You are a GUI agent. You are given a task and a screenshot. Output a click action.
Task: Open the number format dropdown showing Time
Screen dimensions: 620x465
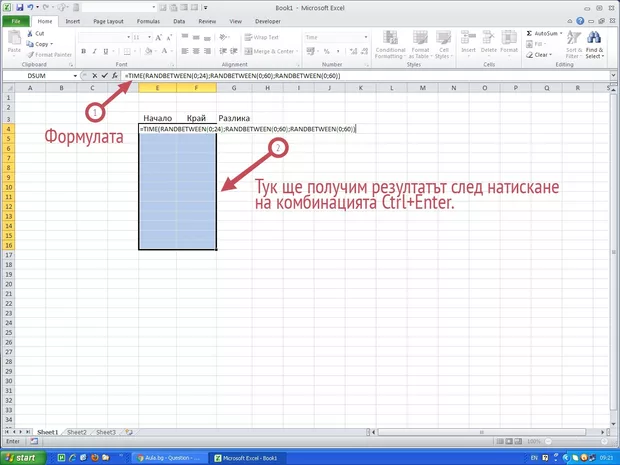click(365, 37)
